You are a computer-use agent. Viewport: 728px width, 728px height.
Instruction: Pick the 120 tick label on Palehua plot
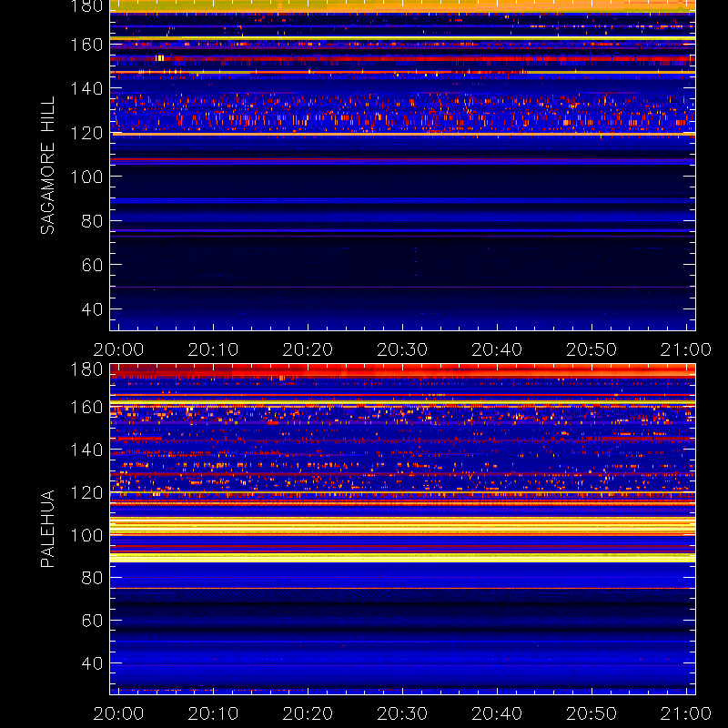pyautogui.click(x=86, y=492)
